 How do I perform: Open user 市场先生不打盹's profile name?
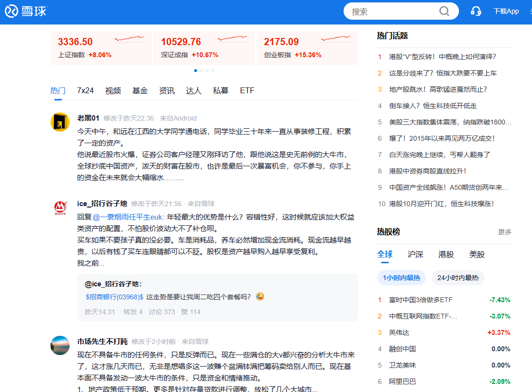[x=102, y=342]
